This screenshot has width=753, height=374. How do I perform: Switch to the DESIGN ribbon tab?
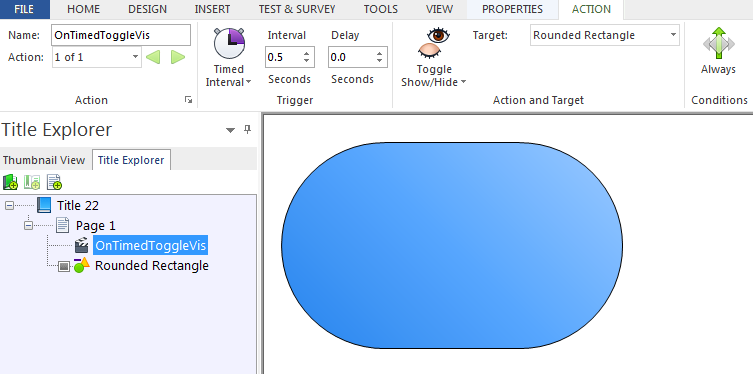(x=147, y=9)
